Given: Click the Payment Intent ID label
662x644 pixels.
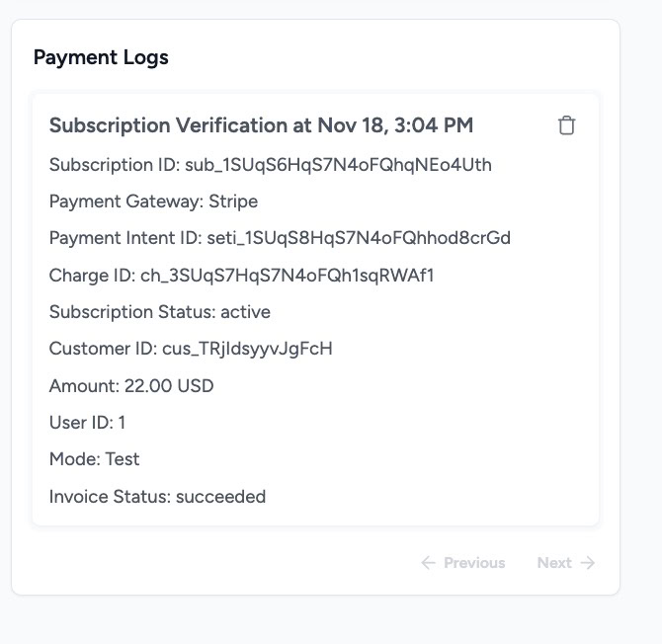Looking at the screenshot, I should 124,238.
